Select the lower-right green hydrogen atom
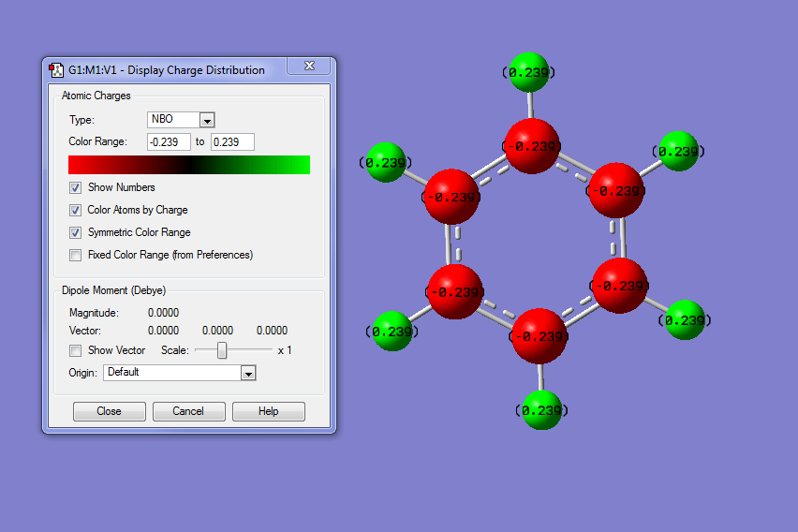Image resolution: width=798 pixels, height=532 pixels. point(685,320)
